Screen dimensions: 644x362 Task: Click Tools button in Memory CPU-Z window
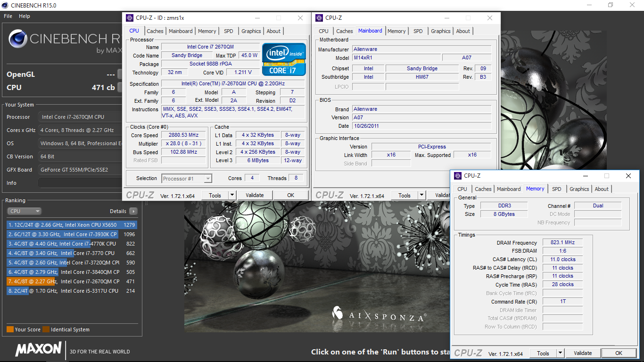coord(543,353)
